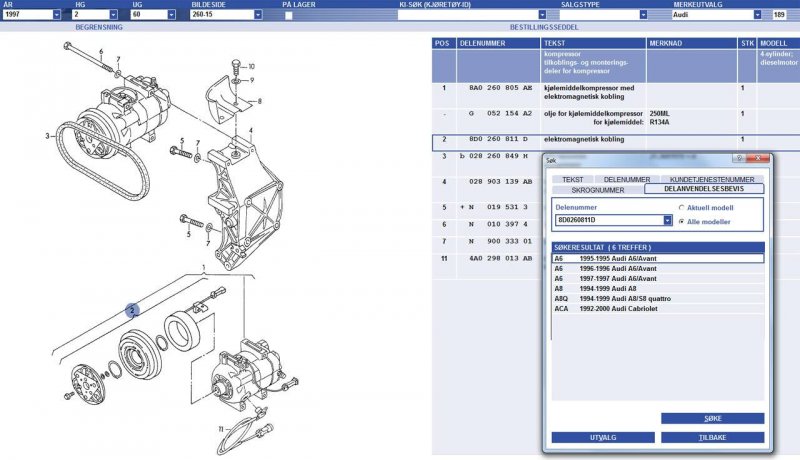
Task: Click the mounting bracket in the diagram
Action: [233, 200]
